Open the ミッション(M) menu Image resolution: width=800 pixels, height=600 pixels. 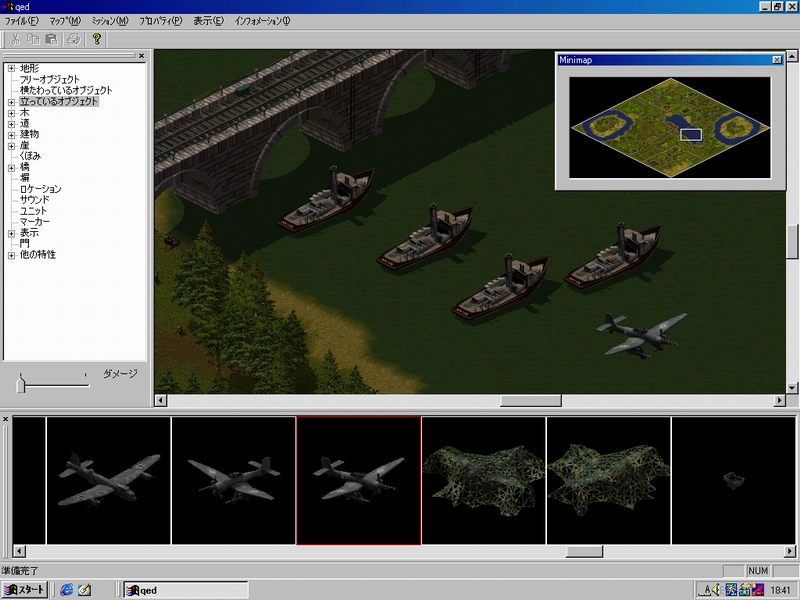coord(109,21)
